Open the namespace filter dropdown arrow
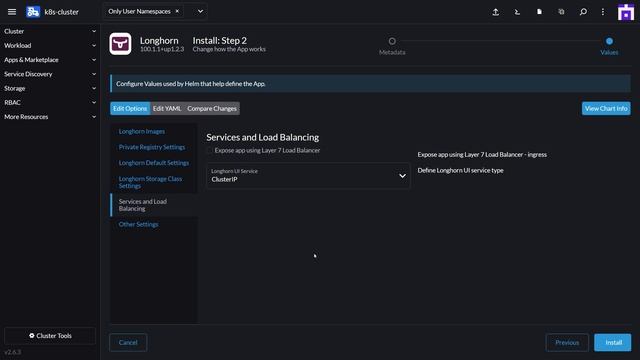Screen dimensions: 640x360 200,11
